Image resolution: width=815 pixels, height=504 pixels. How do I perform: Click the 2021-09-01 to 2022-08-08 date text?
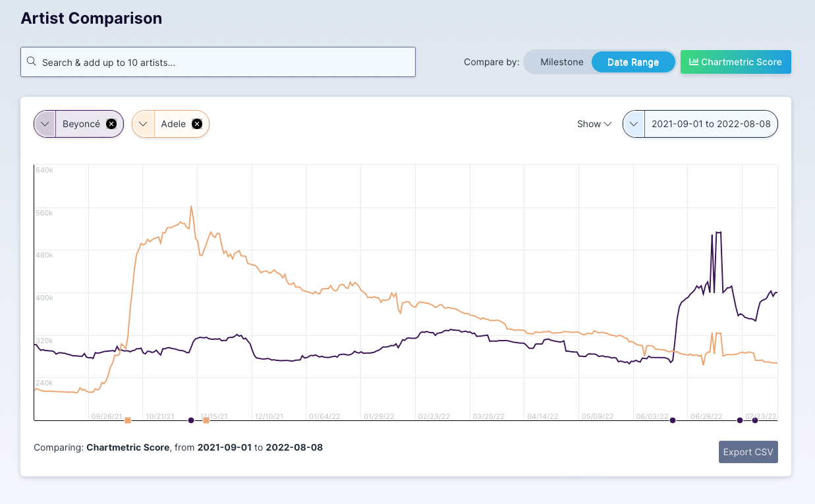point(710,124)
